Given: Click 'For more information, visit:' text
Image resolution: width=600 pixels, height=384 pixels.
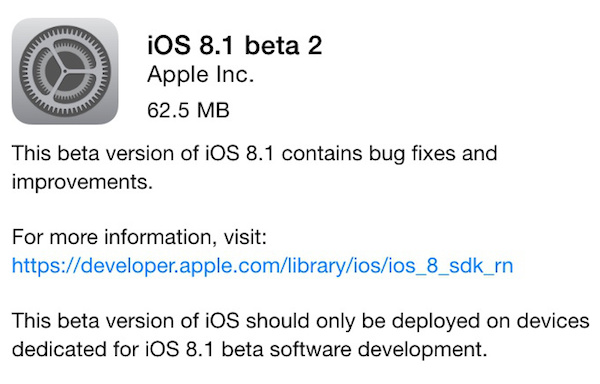Looking at the screenshot, I should [139, 237].
